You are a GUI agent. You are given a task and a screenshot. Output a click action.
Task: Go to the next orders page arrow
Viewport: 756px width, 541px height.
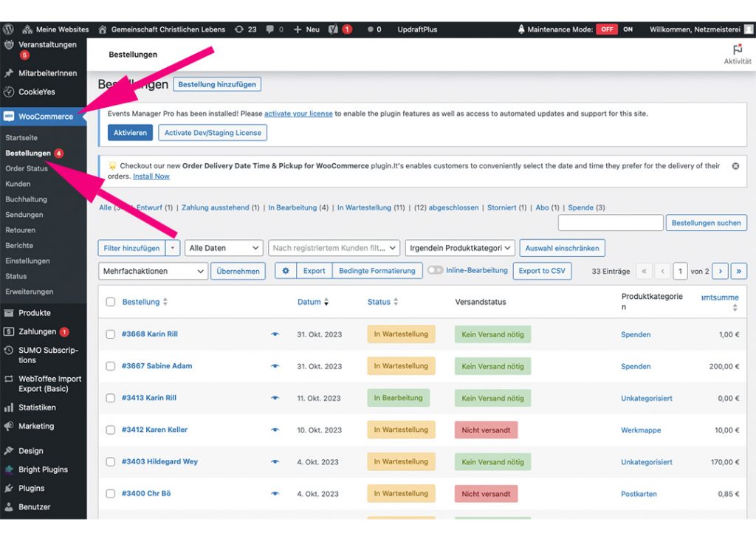coord(720,271)
